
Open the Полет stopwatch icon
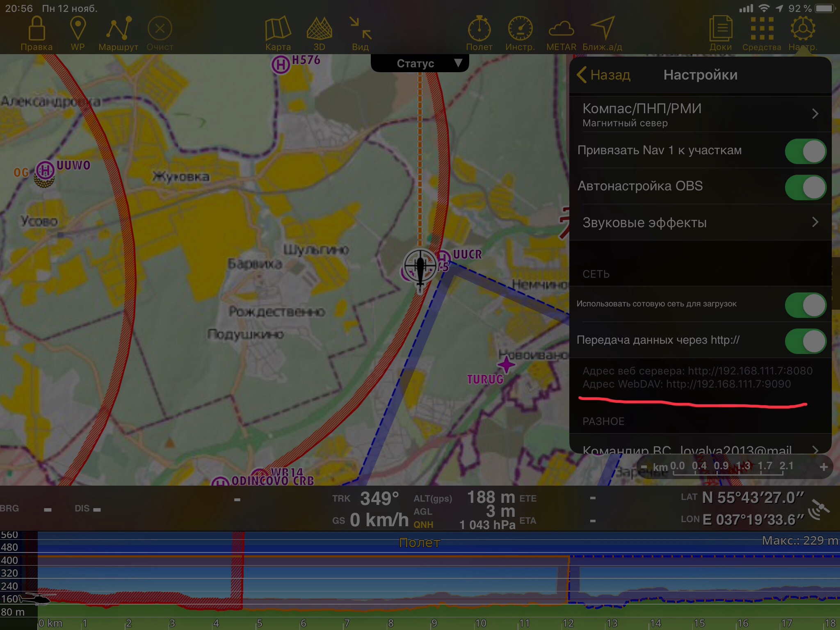[x=479, y=30]
